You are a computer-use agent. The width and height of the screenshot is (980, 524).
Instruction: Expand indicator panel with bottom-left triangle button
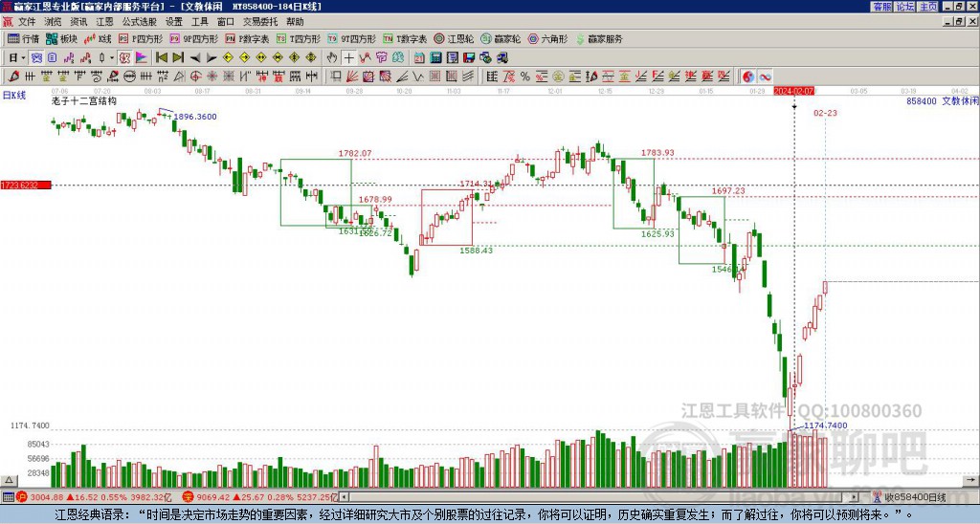pyautogui.click(x=8, y=480)
